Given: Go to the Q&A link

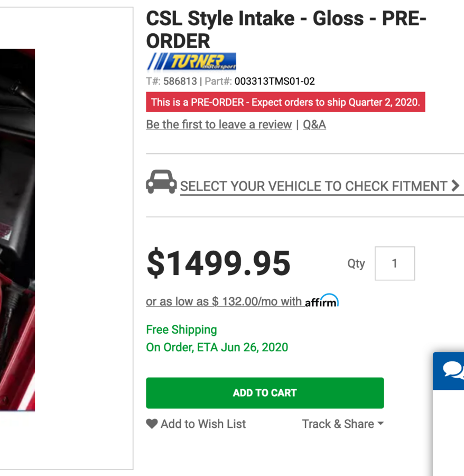Looking at the screenshot, I should [x=314, y=124].
